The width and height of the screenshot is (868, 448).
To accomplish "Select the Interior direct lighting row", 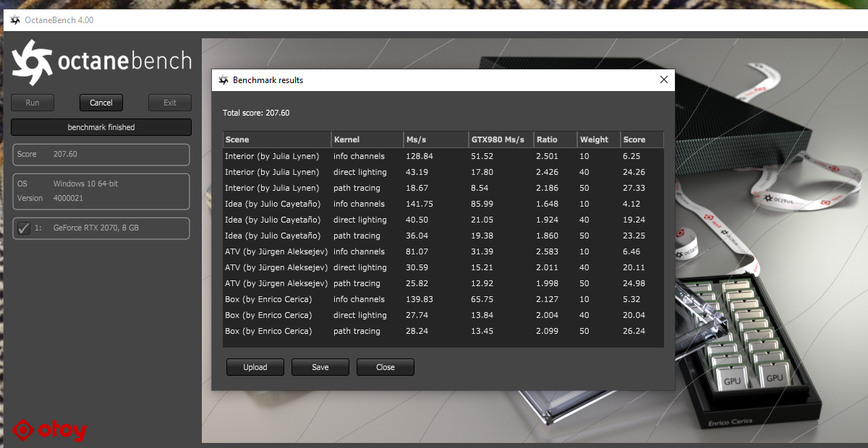I will [x=443, y=172].
